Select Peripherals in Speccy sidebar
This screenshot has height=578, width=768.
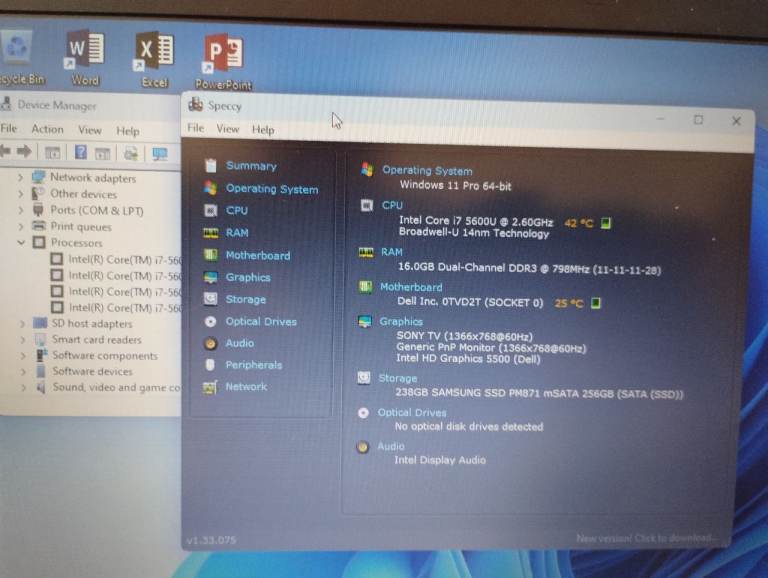click(x=254, y=365)
